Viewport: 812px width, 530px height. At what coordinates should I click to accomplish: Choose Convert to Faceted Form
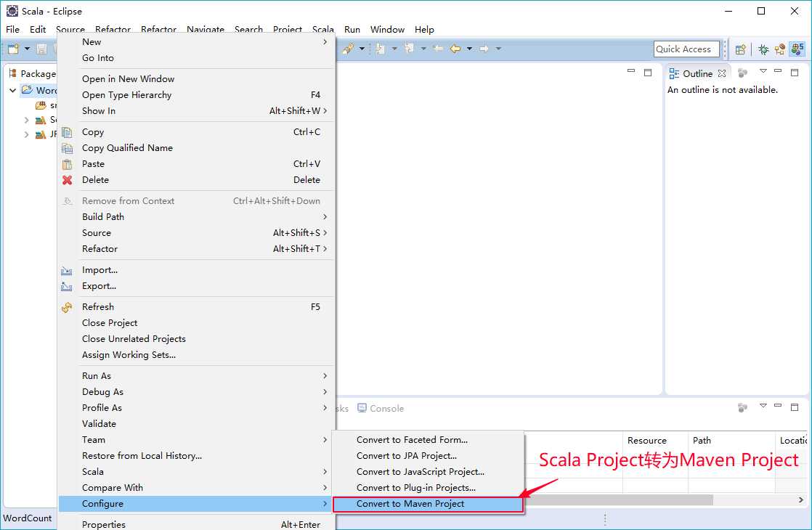point(428,440)
